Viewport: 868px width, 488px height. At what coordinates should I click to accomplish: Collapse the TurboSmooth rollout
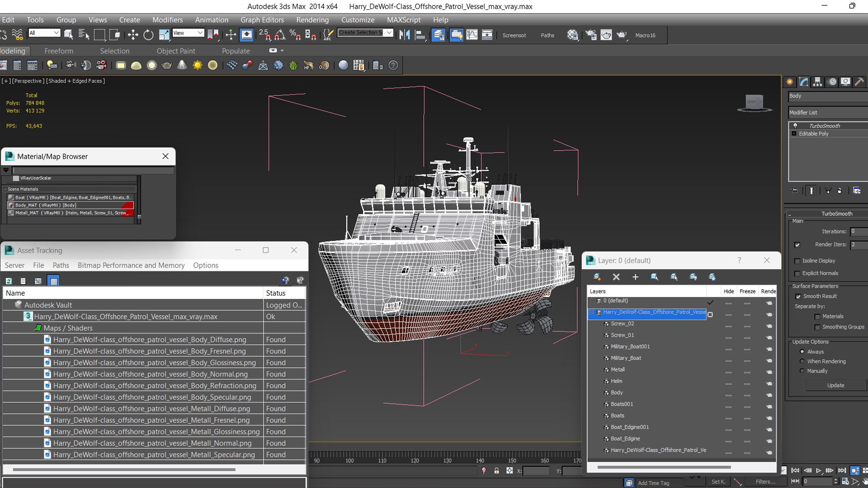coord(789,214)
